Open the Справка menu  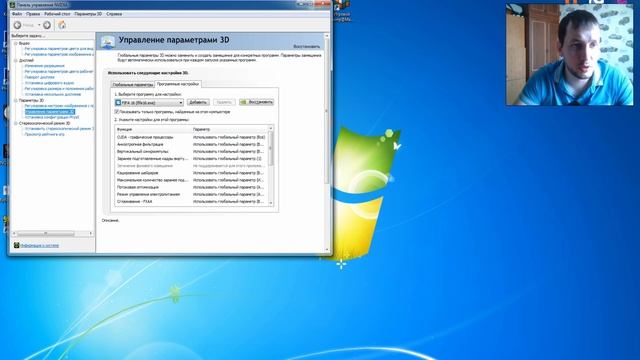(x=114, y=14)
